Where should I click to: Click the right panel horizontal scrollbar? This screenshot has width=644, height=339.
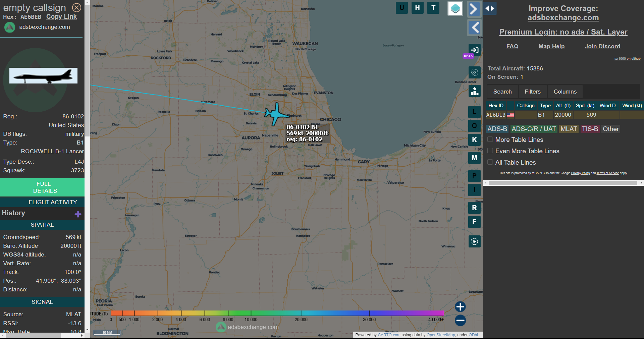point(563,183)
